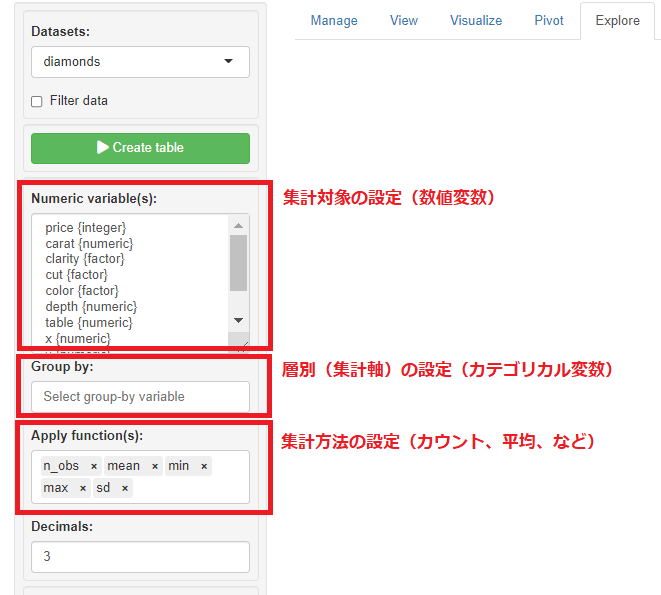Select price {integer} in variable list
The width and height of the screenshot is (661, 595).
tap(86, 228)
